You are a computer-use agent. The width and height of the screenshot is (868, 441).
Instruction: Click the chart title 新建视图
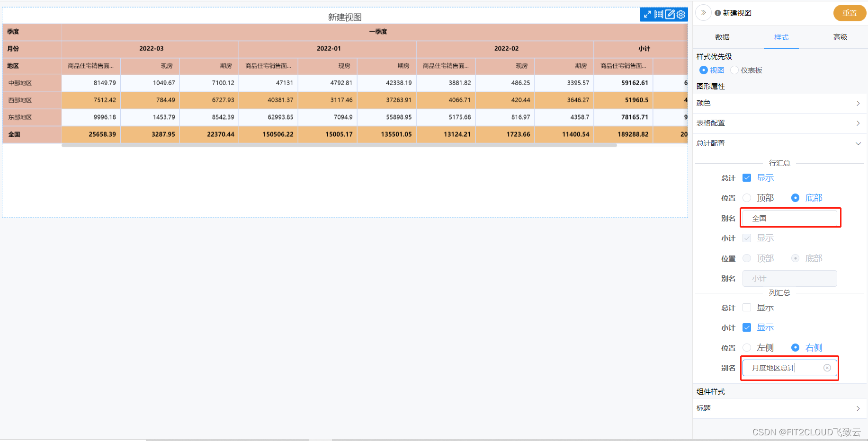click(x=345, y=17)
